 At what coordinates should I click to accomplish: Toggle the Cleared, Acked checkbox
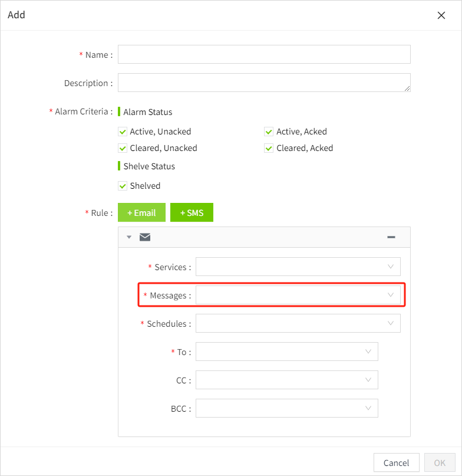pos(269,148)
